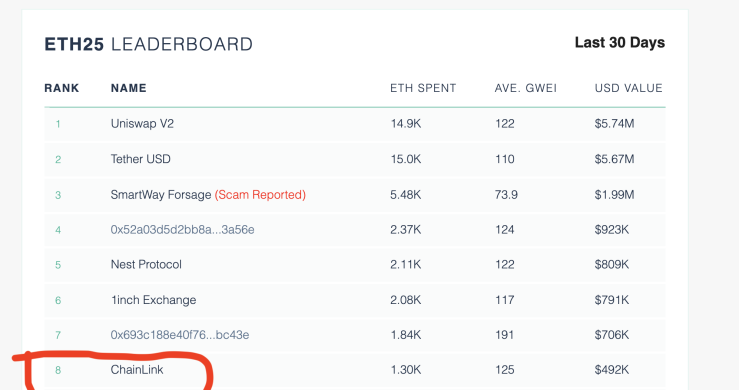Click Nest Protocol's 2.11K ETH spent
The height and width of the screenshot is (390, 739).
(x=405, y=265)
